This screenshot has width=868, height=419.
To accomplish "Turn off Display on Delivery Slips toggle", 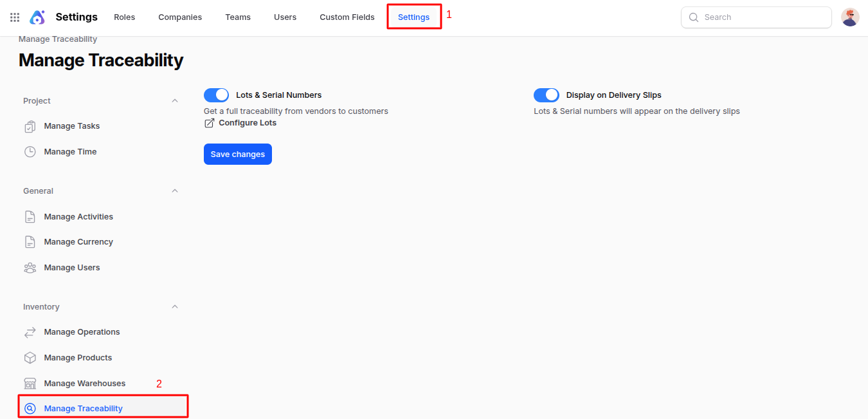I will tap(547, 95).
